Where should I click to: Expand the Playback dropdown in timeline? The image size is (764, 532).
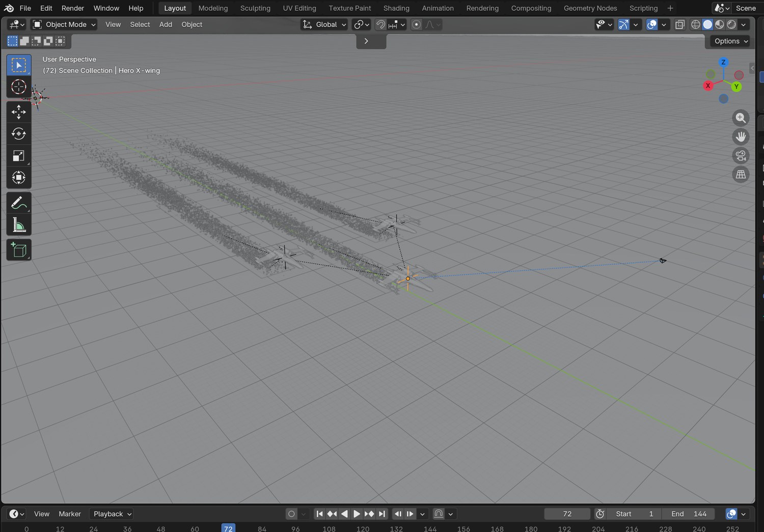(x=112, y=514)
